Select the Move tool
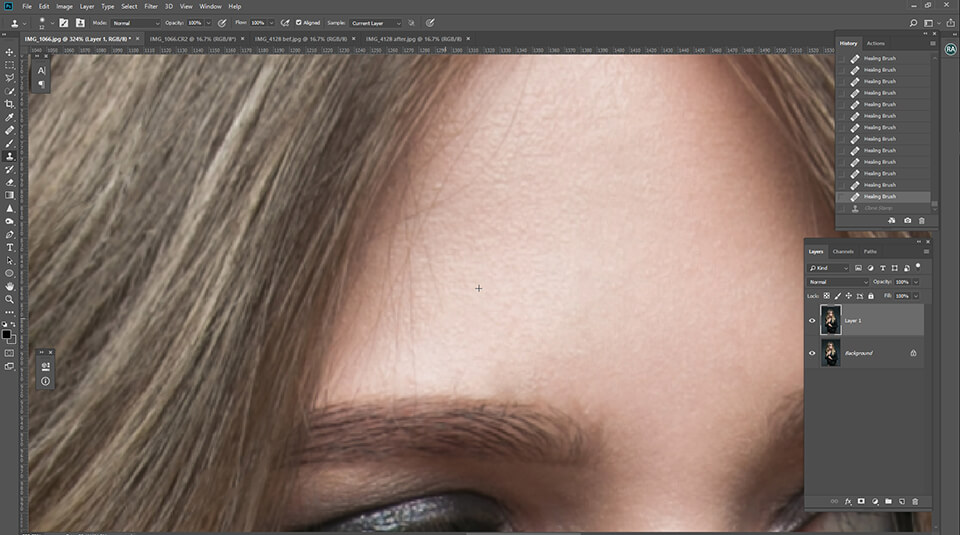Viewport: 960px width, 535px height. click(x=9, y=52)
